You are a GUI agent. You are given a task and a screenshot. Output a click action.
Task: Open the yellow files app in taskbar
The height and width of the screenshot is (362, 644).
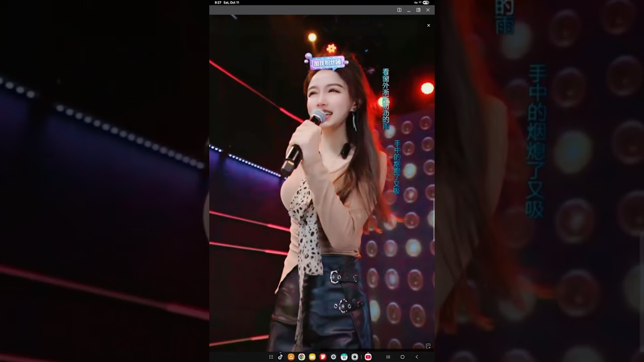[x=312, y=357]
